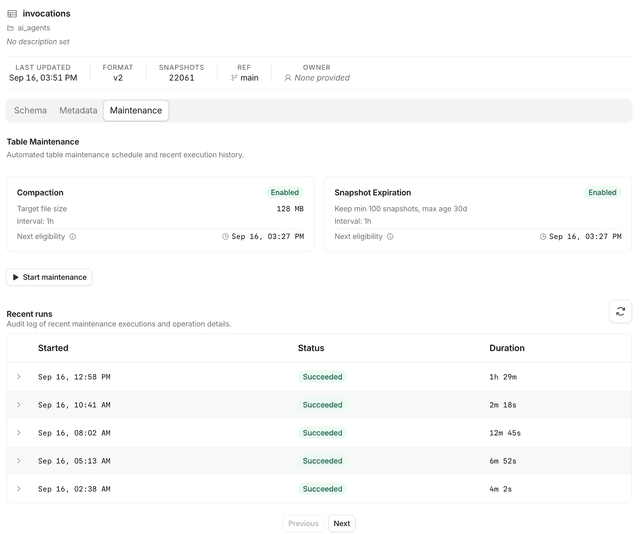Click the 12m 45s duration value
Screen dimensions: 640x534
(x=505, y=433)
